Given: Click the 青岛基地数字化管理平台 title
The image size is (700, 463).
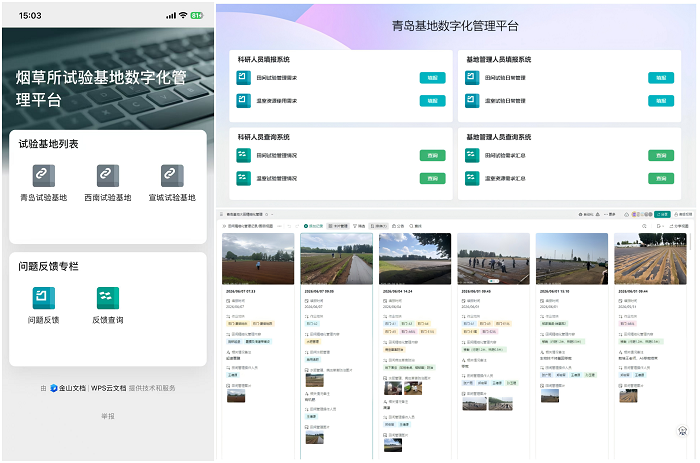Looking at the screenshot, I should [x=455, y=26].
